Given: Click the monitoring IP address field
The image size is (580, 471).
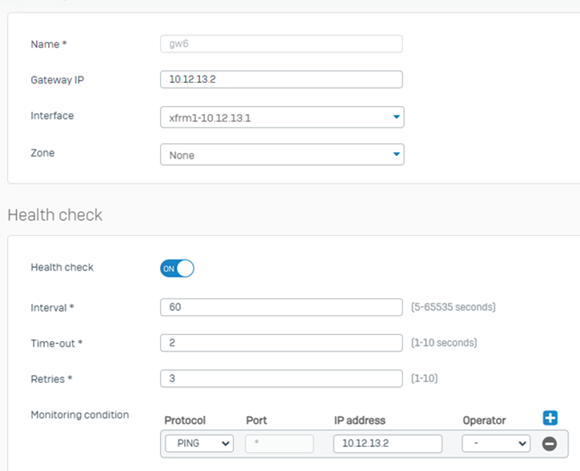Looking at the screenshot, I should point(388,443).
